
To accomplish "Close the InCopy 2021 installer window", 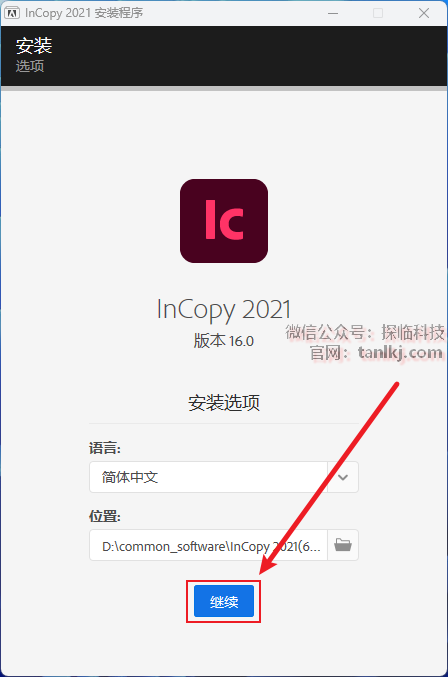I will coord(424,13).
